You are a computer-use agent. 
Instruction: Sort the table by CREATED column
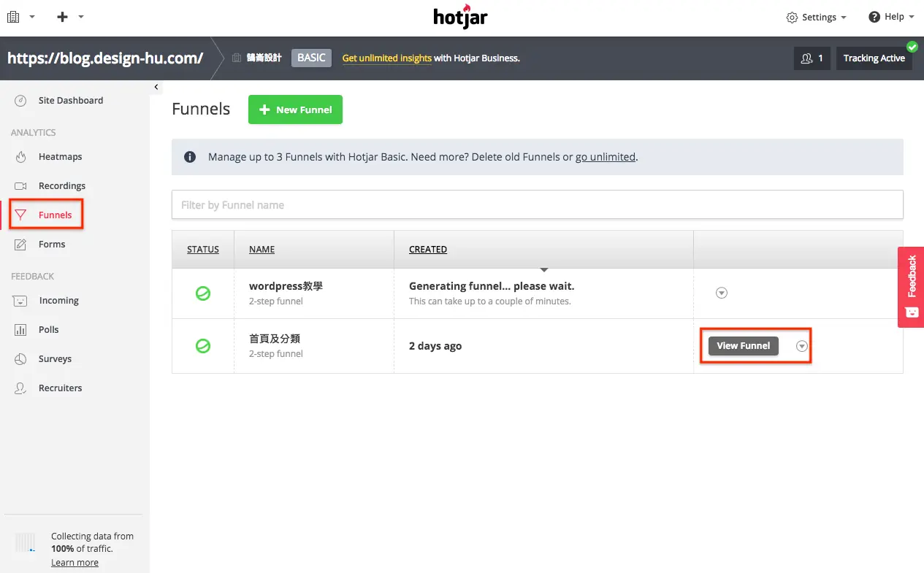[428, 250]
